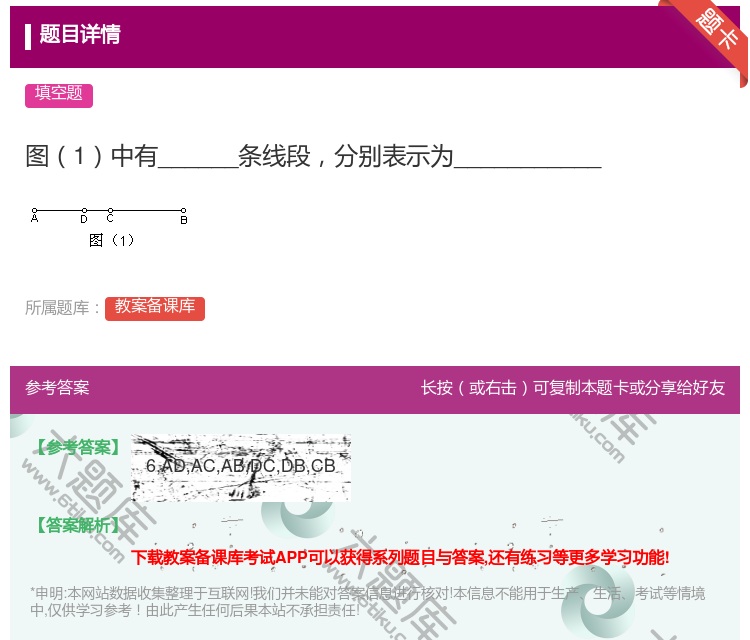Click the 所属题库 label
750x640 pixels.
pyautogui.click(x=62, y=308)
